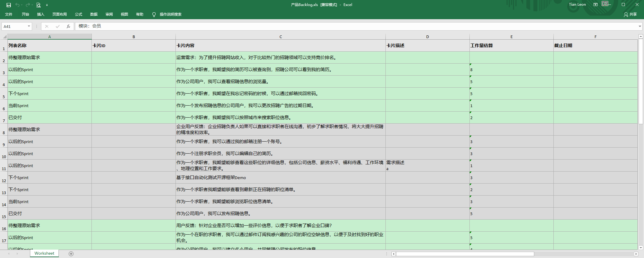Open the Ribbon Display Options icon
The image size is (644, 258).
(595, 4)
